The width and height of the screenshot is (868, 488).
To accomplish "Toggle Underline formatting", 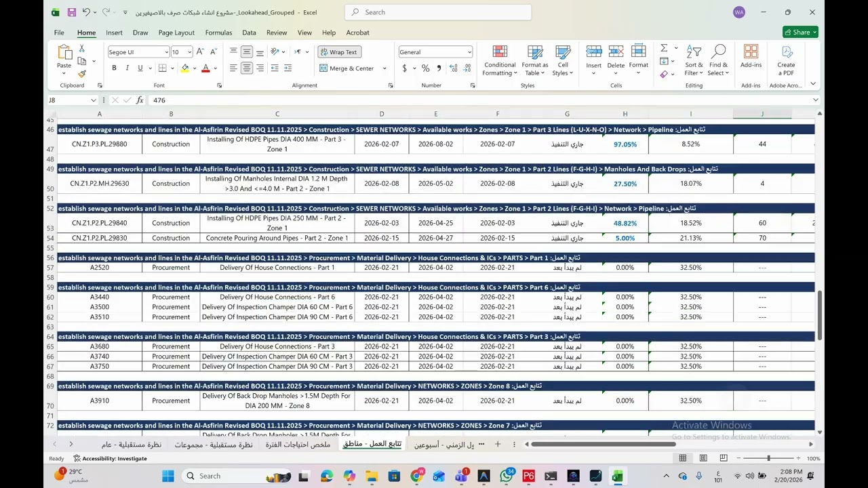I will (x=140, y=68).
